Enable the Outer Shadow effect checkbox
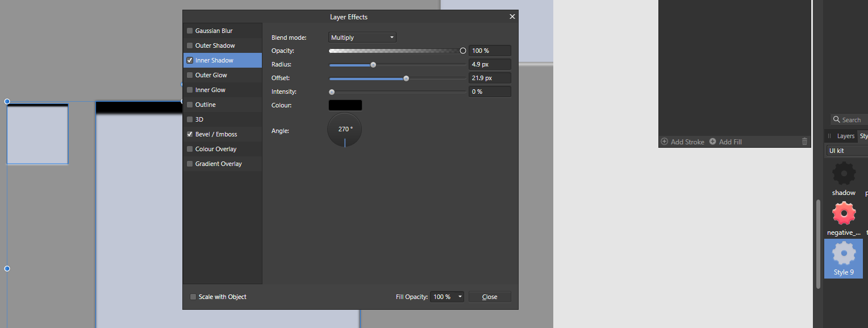This screenshot has height=328, width=868. click(x=190, y=45)
